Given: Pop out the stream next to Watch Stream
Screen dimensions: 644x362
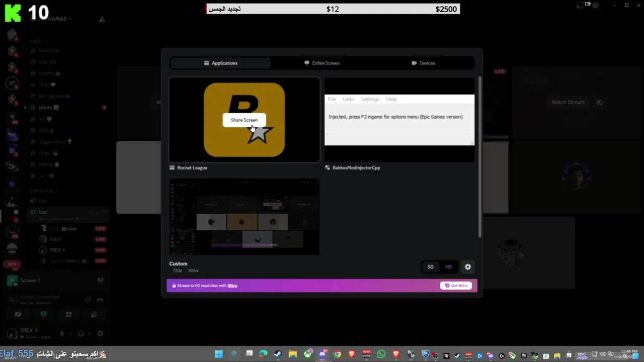Looking at the screenshot, I should click(x=599, y=102).
